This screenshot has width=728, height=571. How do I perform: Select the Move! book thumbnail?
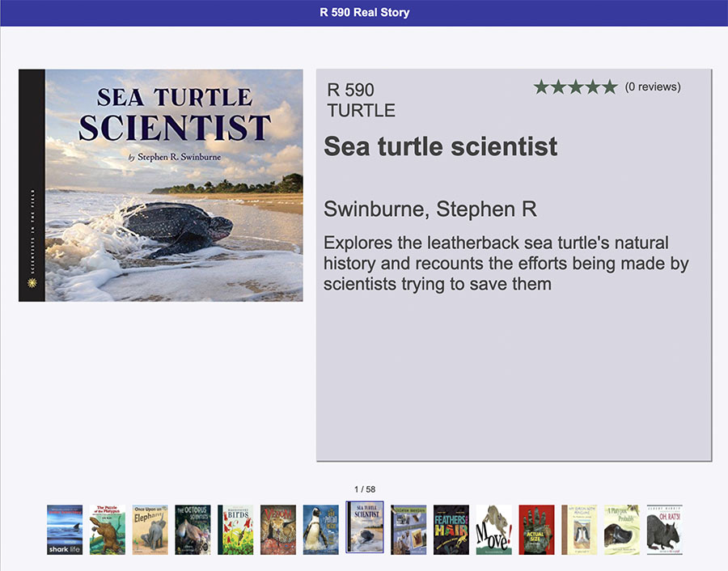click(494, 530)
